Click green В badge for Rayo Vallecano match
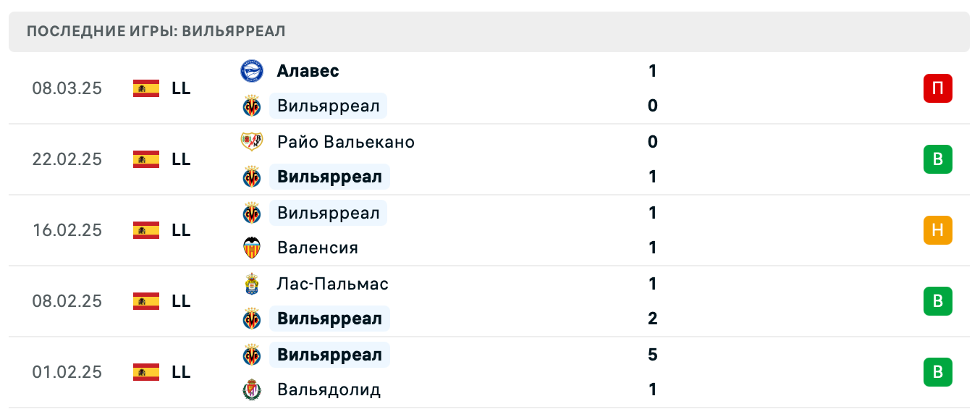The width and height of the screenshot is (980, 417). coord(937,159)
